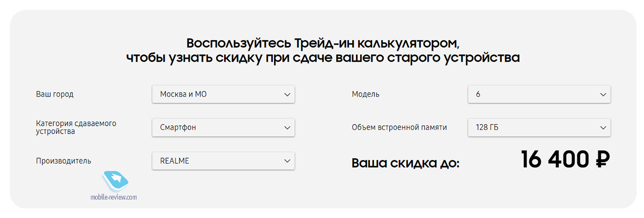The width and height of the screenshot is (644, 218).
Task: Click the 16 400 ₽ discount amount
Action: pos(565,160)
